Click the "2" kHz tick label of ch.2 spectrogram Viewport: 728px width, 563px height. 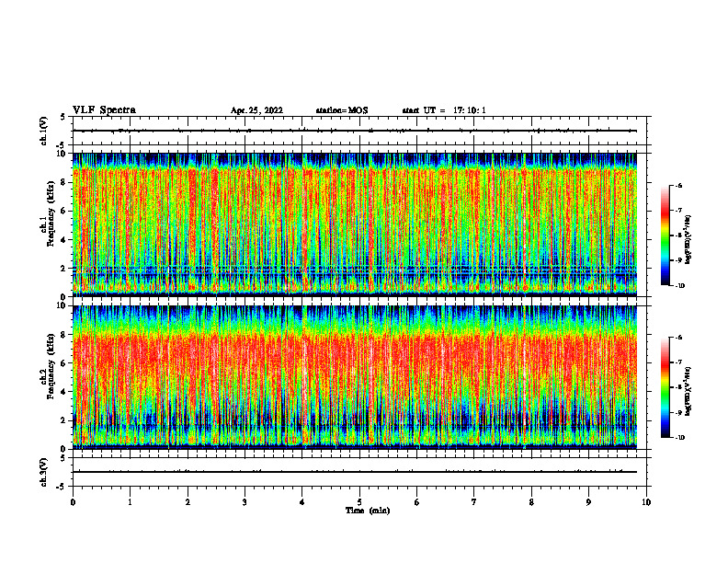point(63,420)
